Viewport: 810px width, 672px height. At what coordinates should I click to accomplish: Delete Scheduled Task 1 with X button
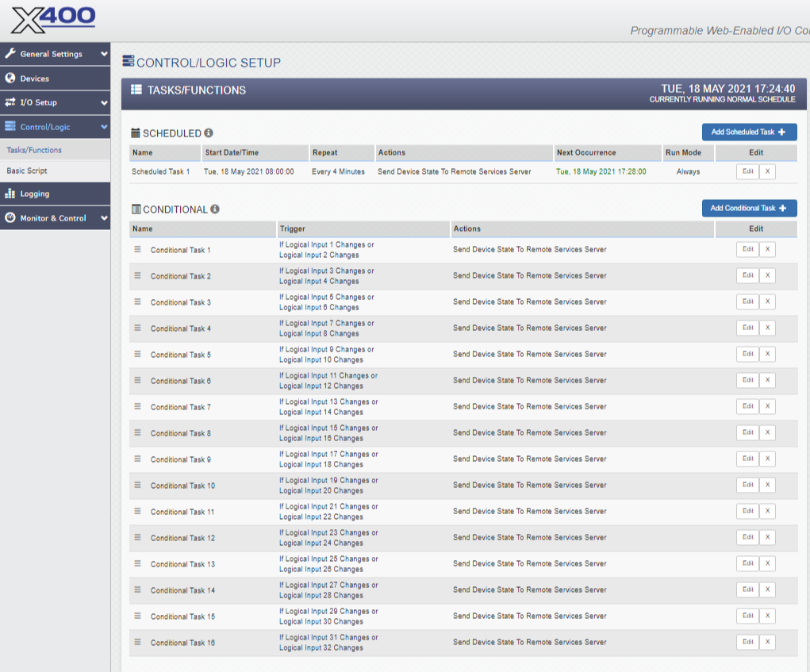(x=767, y=171)
